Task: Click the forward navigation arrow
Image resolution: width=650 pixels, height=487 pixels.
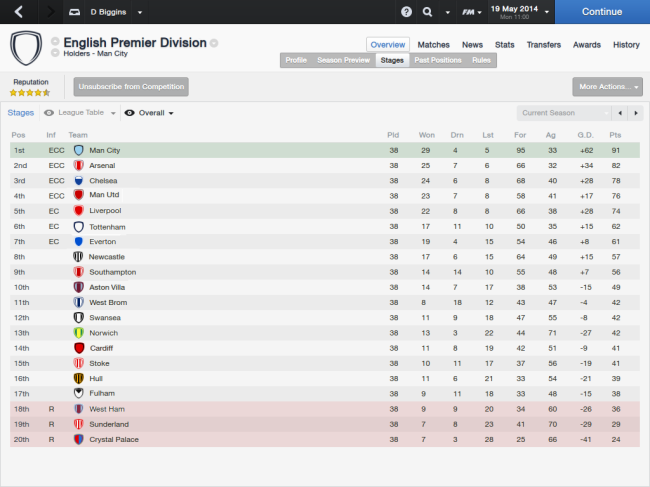Action: click(48, 12)
